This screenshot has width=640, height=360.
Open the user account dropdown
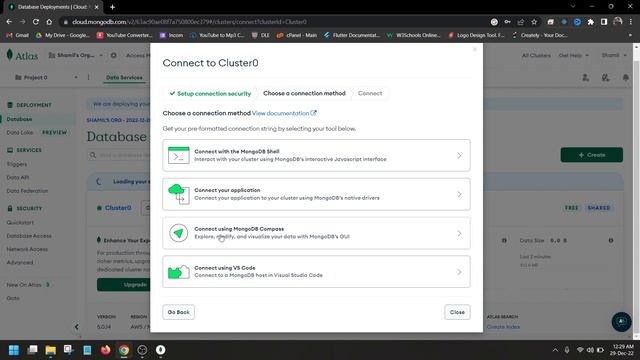click(x=613, y=55)
